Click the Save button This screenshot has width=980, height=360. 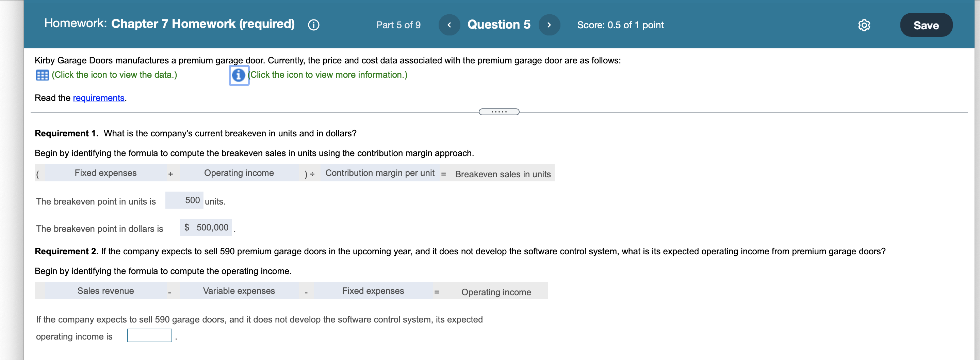pos(926,25)
